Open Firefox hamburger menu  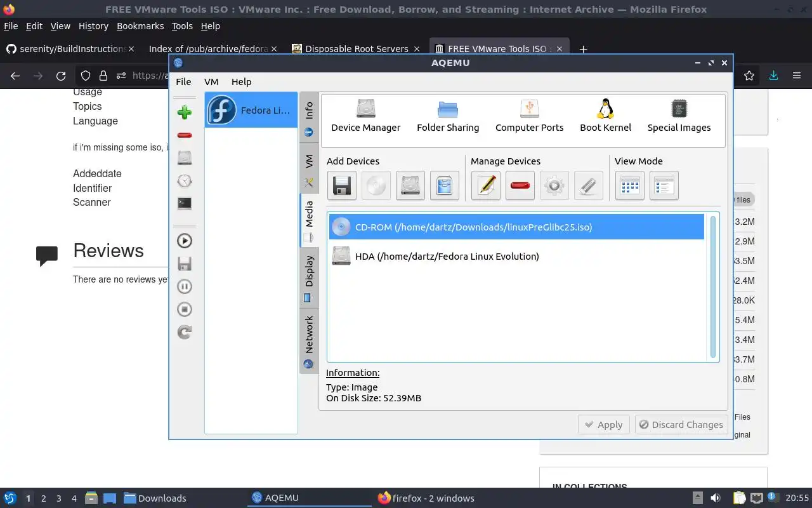(797, 76)
